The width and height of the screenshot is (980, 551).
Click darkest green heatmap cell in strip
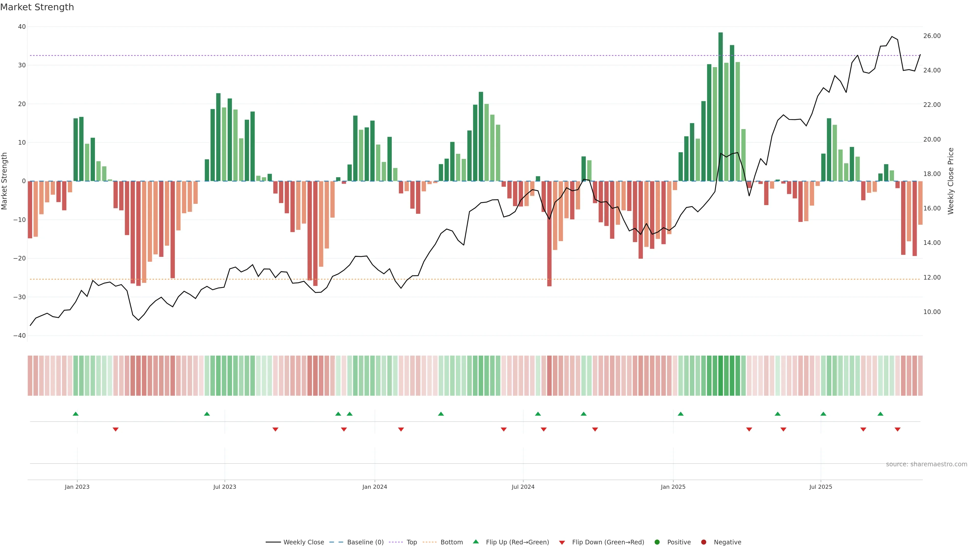click(720, 375)
